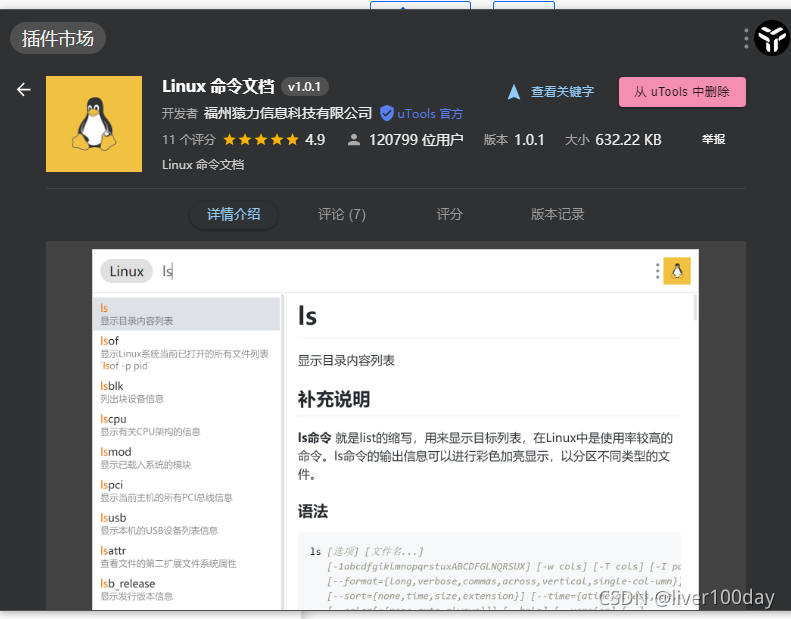Click developer name 福州猿力信息科技有限公司
791x619 pixels.
pyautogui.click(x=288, y=113)
